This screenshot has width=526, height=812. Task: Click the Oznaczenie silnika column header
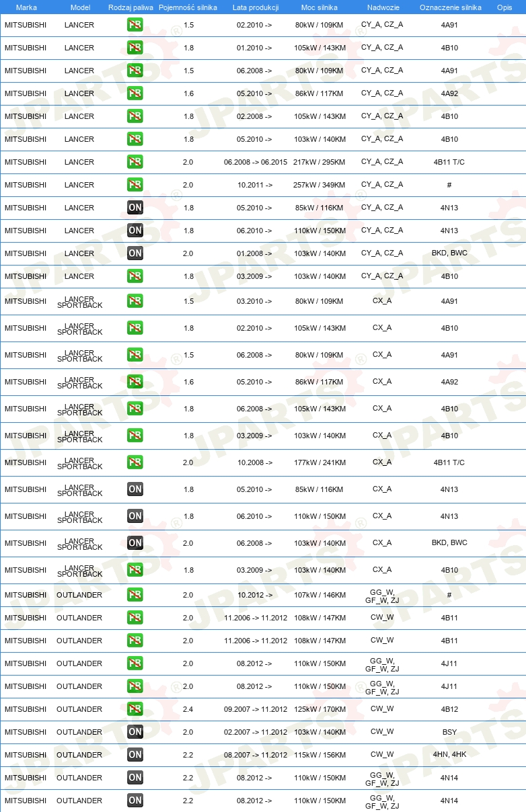coord(451,7)
